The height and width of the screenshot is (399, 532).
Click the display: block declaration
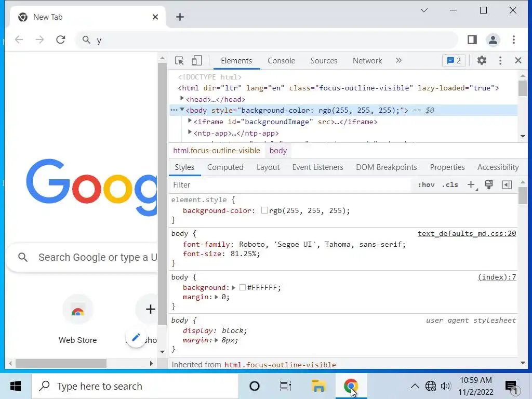tap(215, 331)
